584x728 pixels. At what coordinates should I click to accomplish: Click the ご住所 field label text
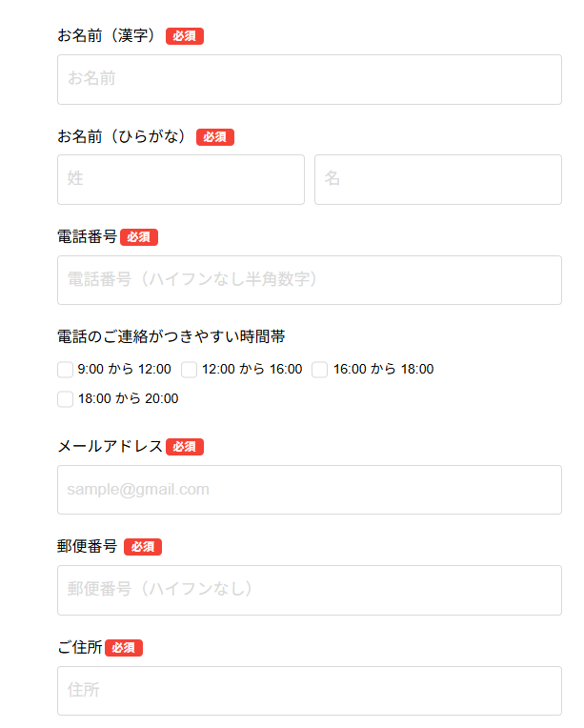tap(80, 647)
